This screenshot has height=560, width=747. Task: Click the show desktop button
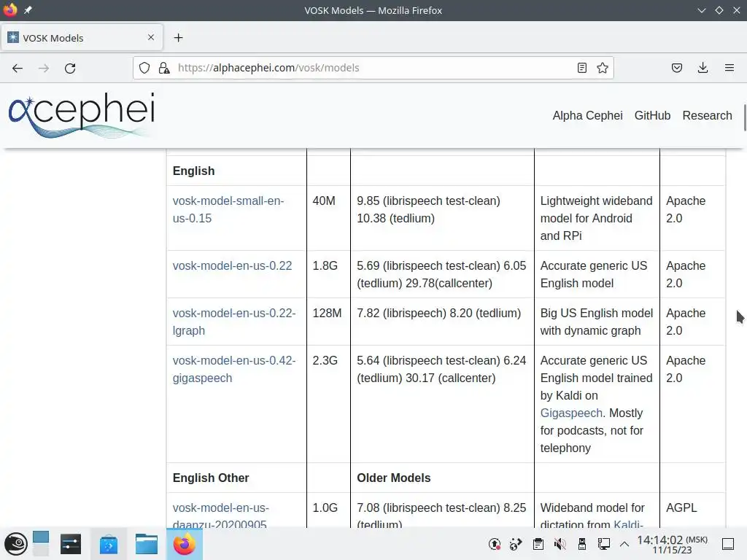pos(728,544)
